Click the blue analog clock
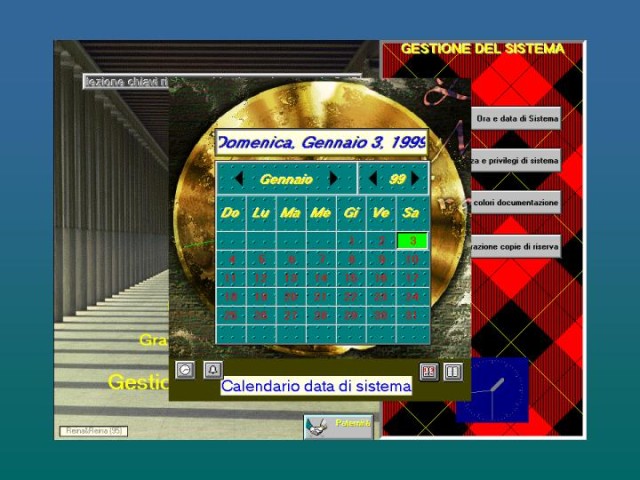This screenshot has width=640, height=480. pyautogui.click(x=492, y=391)
